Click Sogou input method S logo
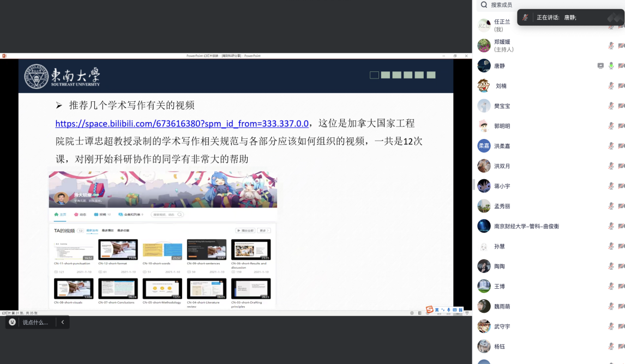Image resolution: width=625 pixels, height=364 pixels. click(430, 310)
